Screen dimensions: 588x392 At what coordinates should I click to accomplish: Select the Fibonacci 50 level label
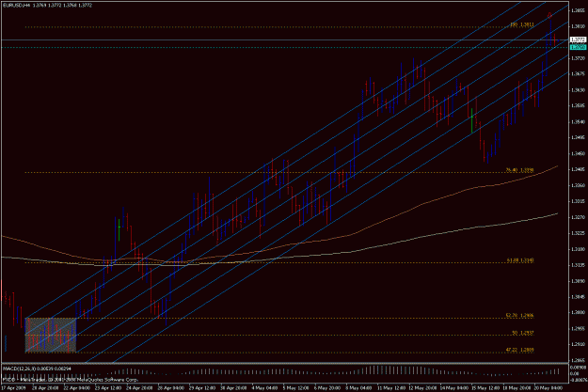(523, 333)
